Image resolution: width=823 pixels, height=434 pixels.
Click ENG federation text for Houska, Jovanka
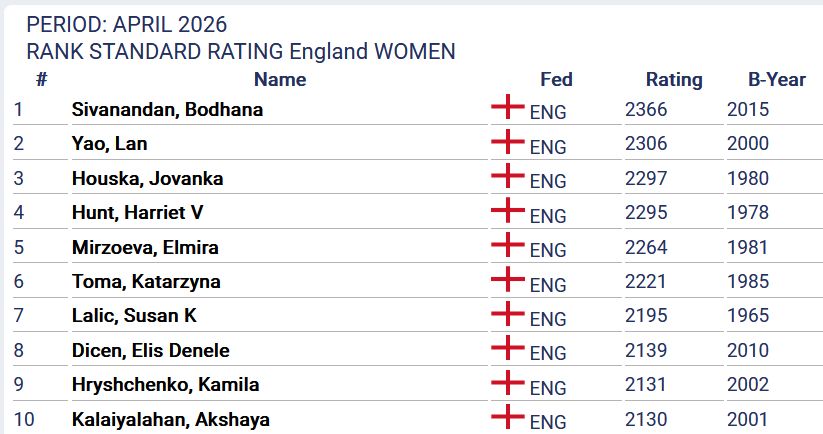point(547,181)
